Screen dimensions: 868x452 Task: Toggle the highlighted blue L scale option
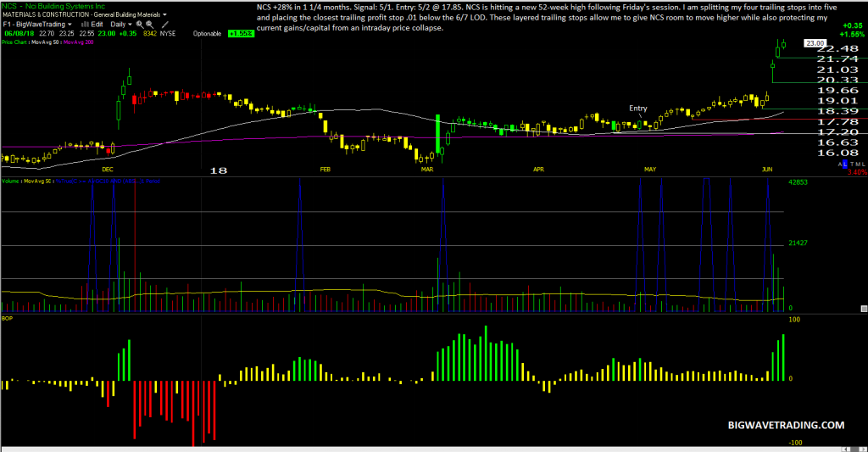[845, 164]
